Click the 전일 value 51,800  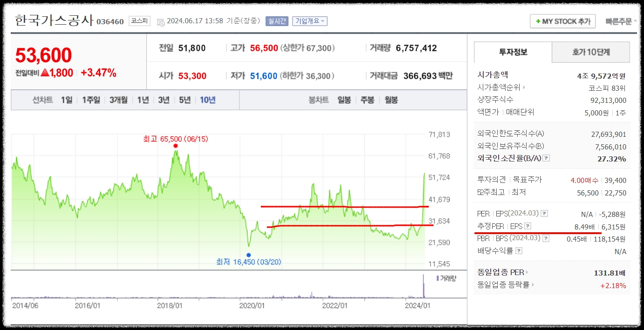click(x=192, y=48)
